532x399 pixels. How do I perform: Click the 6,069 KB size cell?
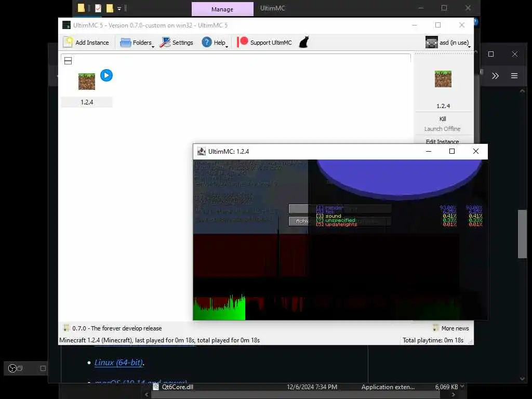[446, 387]
